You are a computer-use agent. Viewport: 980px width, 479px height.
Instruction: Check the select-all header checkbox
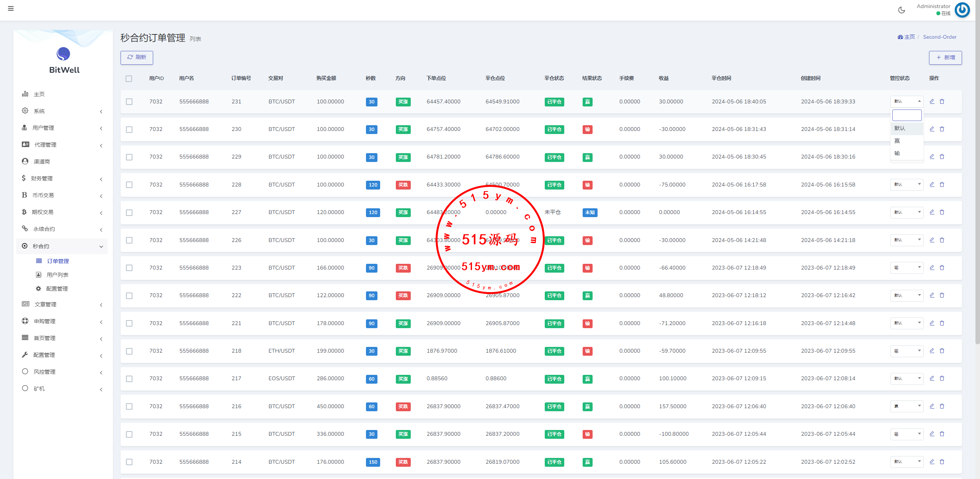tap(129, 78)
